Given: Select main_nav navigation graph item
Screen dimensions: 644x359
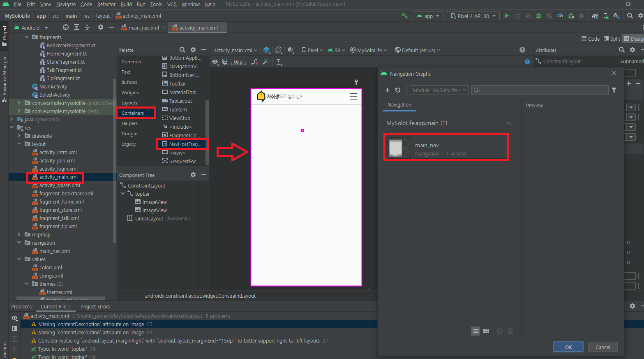Looking at the screenshot, I should [x=446, y=147].
